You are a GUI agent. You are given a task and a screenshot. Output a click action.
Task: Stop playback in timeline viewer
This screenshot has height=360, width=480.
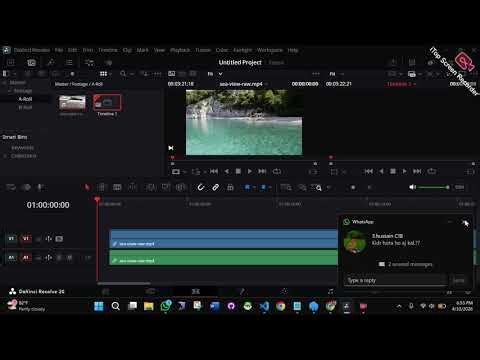point(393,171)
